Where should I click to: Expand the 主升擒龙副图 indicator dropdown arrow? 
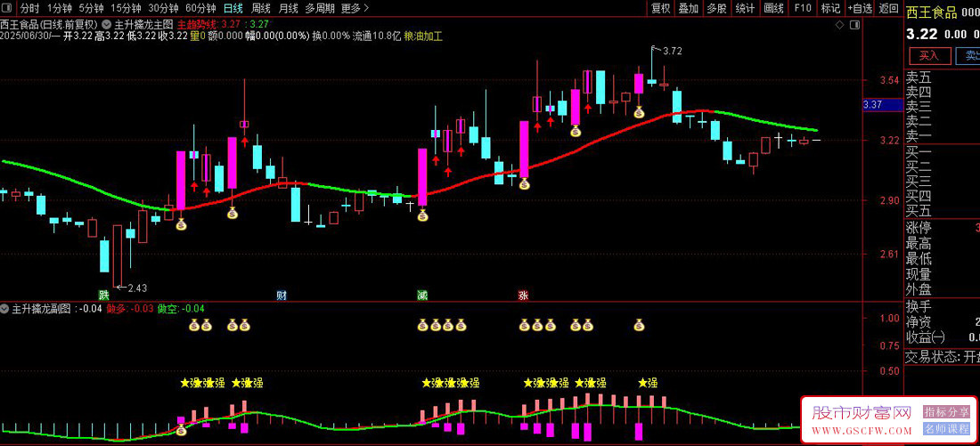coord(5,309)
